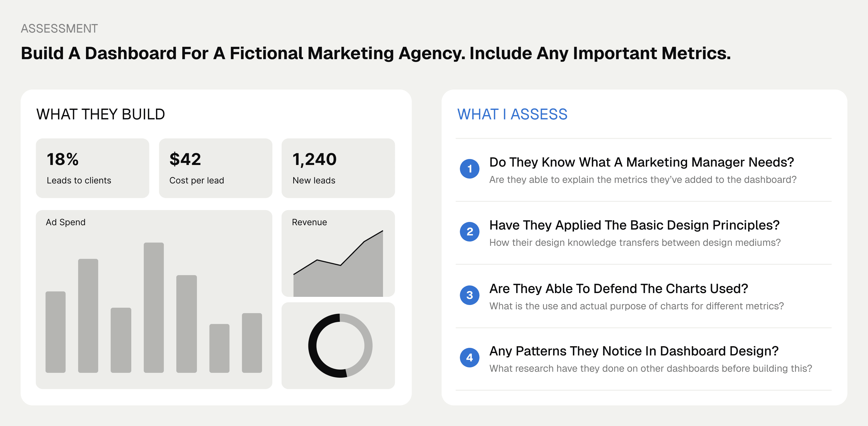Select the donut chart ring

pyautogui.click(x=340, y=346)
